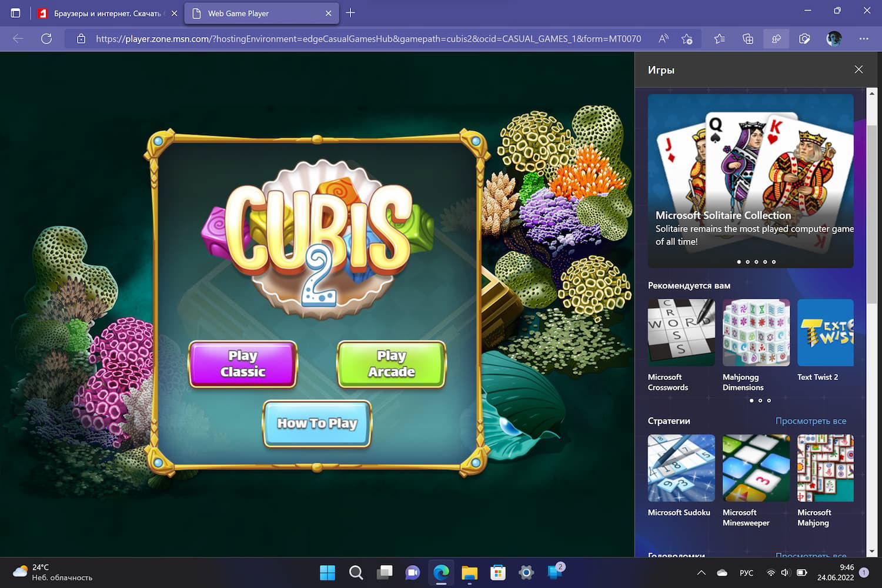
Task: Open Settings gear on the taskbar
Action: click(x=526, y=572)
